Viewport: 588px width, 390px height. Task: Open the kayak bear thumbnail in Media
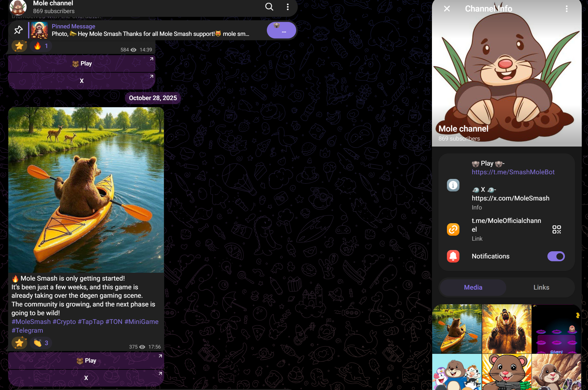(x=457, y=329)
